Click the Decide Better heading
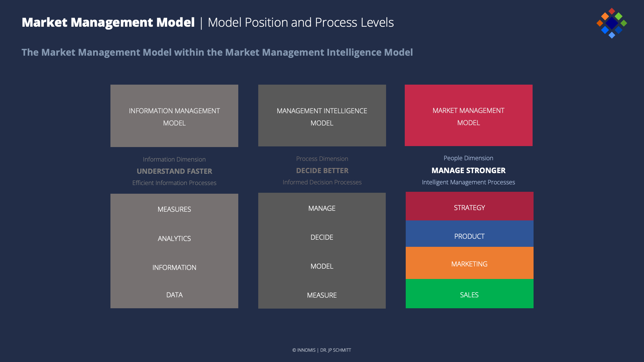Image resolution: width=644 pixels, height=362 pixels. tap(322, 171)
